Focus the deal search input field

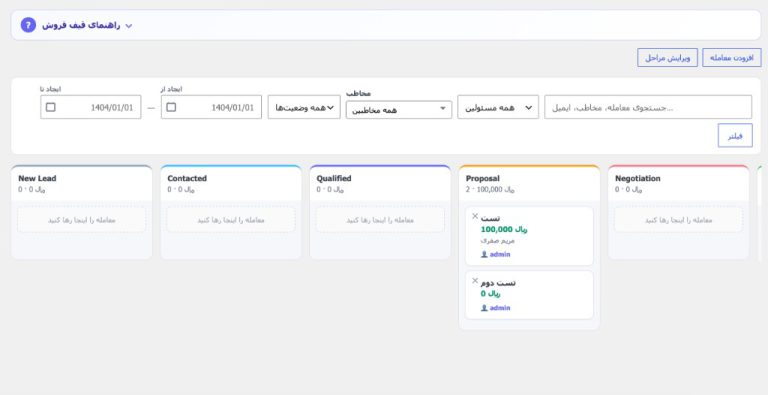tap(648, 107)
